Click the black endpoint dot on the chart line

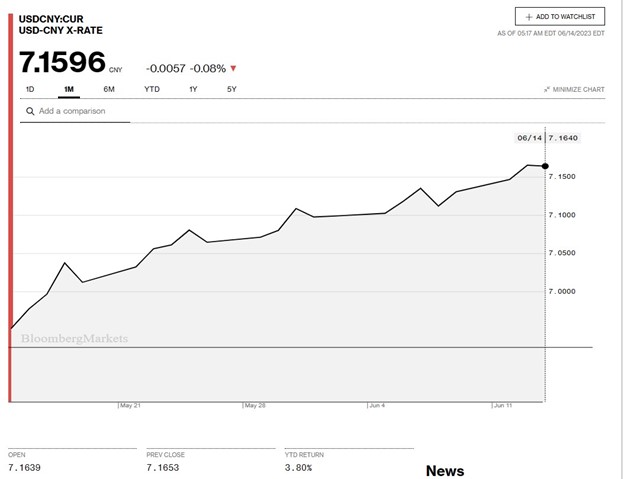tap(545, 165)
